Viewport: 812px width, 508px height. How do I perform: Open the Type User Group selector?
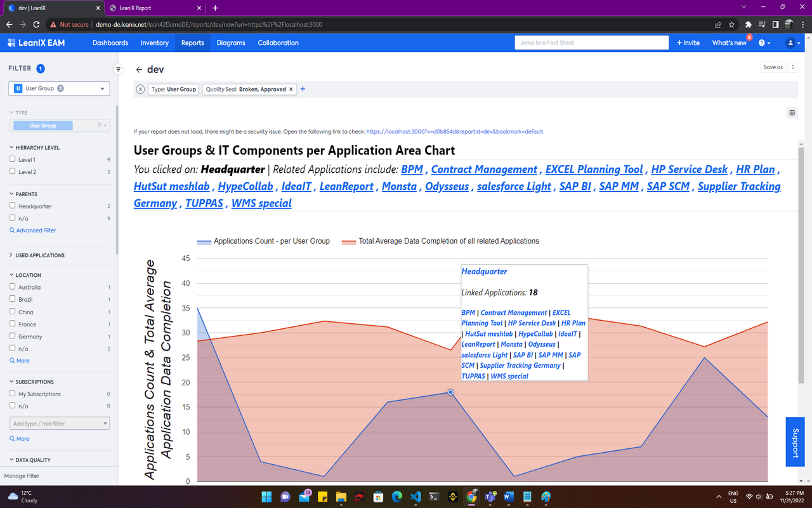tap(59, 125)
